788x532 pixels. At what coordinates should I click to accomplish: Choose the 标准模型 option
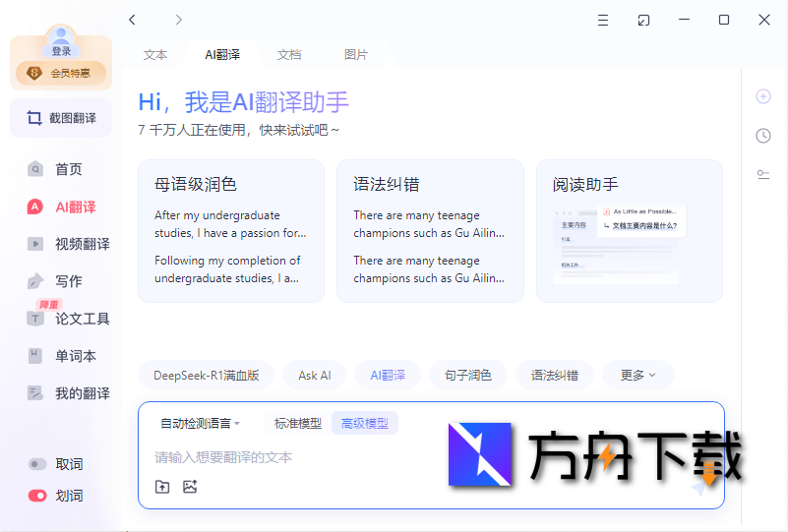tap(298, 424)
